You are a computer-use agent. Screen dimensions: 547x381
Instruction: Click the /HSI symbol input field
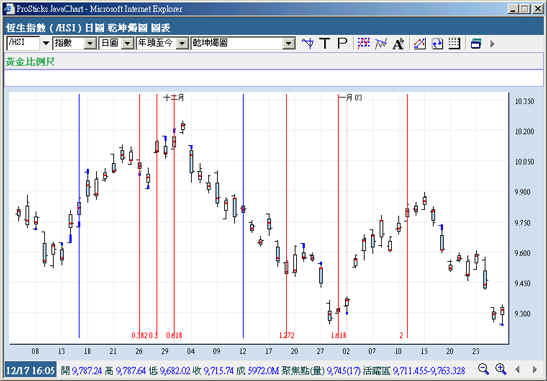coord(23,43)
